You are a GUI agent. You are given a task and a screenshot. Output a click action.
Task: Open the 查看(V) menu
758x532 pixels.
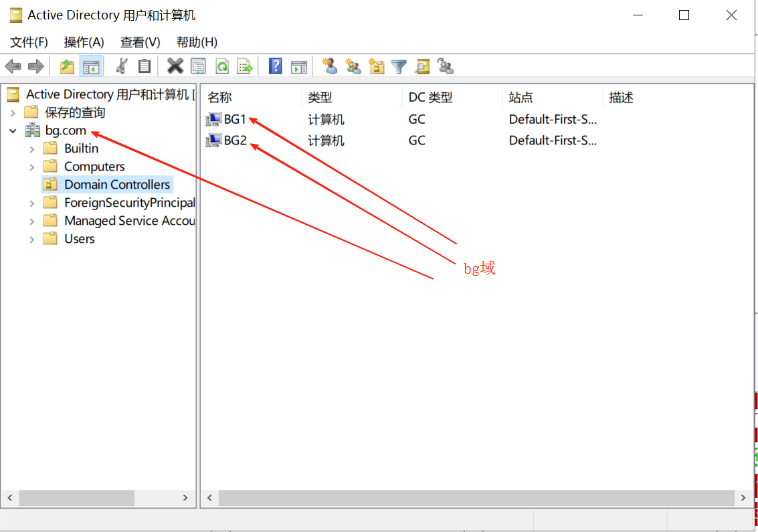pos(140,42)
